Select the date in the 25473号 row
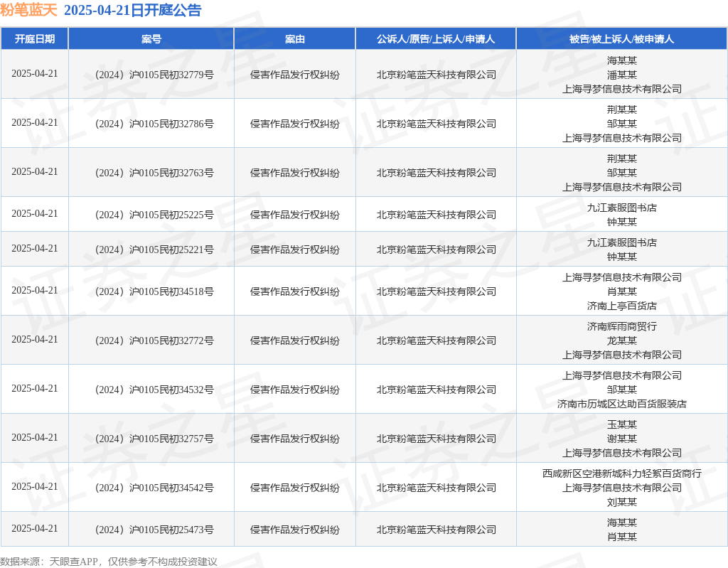 35,528
